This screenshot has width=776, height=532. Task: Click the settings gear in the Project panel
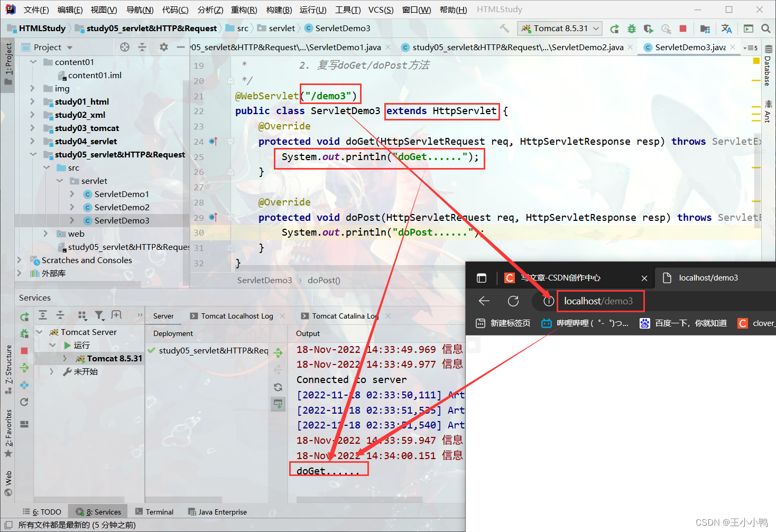pyautogui.click(x=163, y=47)
